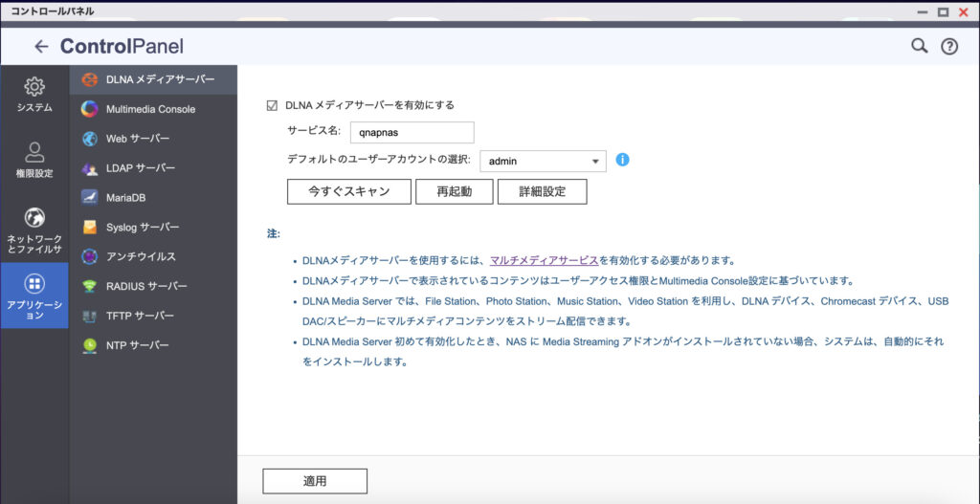Open the admin user account dropdown
Image resolution: width=980 pixels, height=504 pixels.
544,161
